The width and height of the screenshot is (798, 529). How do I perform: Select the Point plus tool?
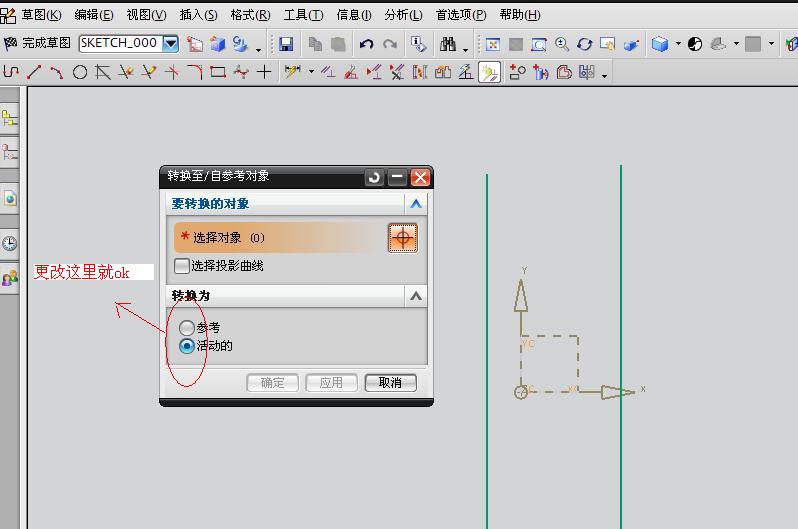(x=264, y=72)
